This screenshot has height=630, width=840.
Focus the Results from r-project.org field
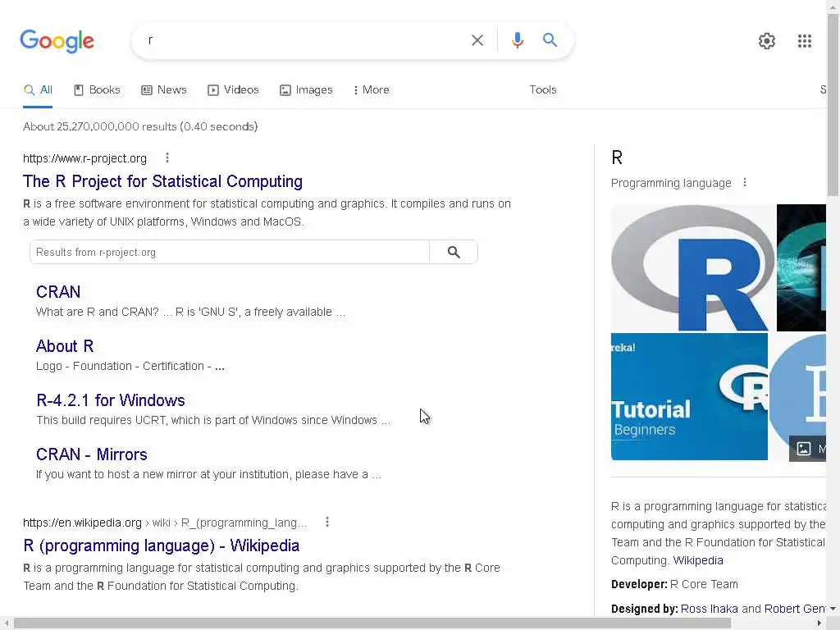[x=230, y=252]
